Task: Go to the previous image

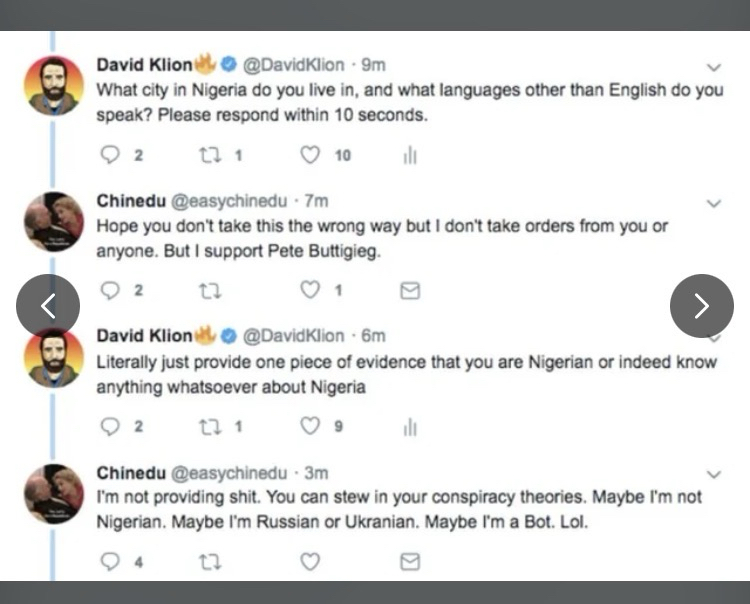Action: coord(48,305)
